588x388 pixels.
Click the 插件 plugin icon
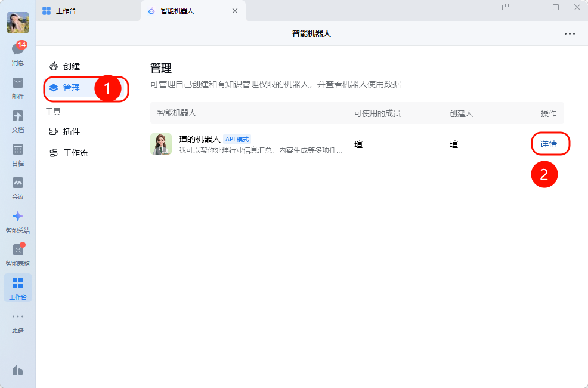[x=54, y=131]
